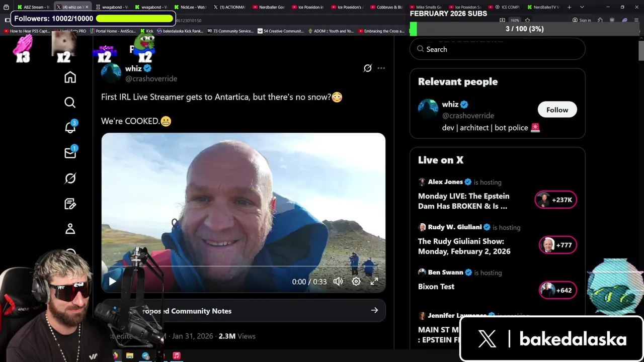Open video settings gear icon
The width and height of the screenshot is (644, 362).
pyautogui.click(x=356, y=282)
